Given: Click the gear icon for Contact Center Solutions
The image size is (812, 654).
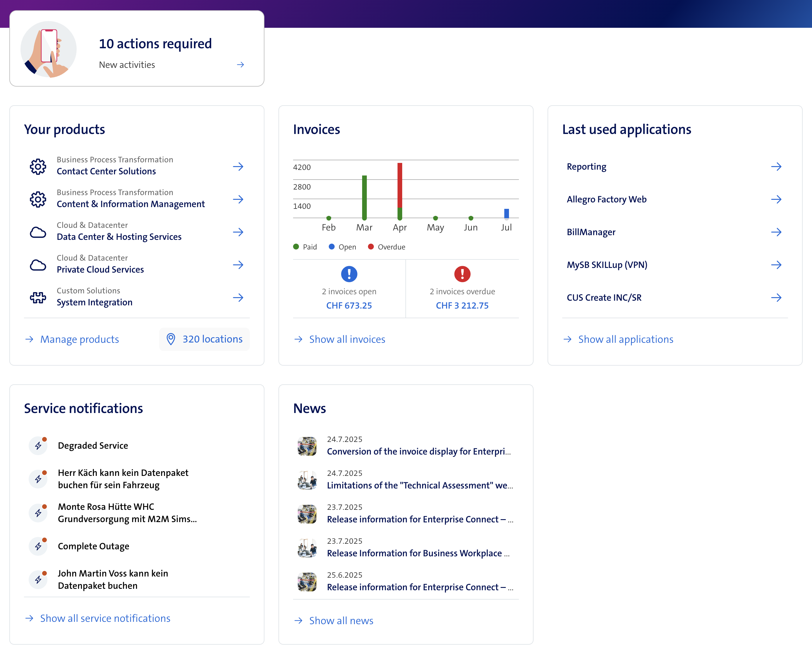Looking at the screenshot, I should point(38,166).
